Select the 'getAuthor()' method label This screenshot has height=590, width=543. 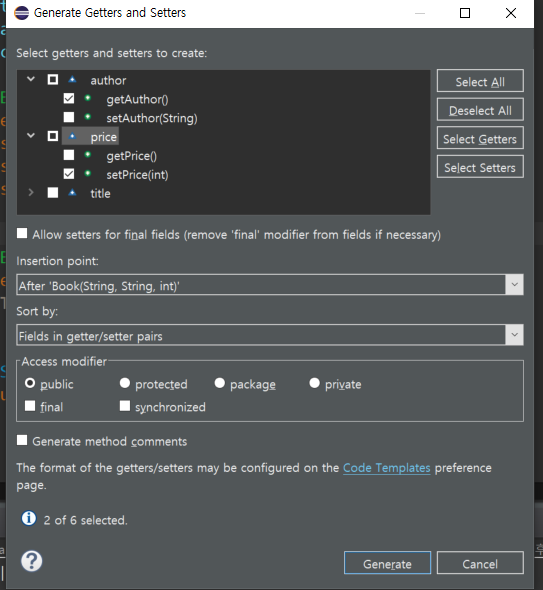(x=137, y=99)
